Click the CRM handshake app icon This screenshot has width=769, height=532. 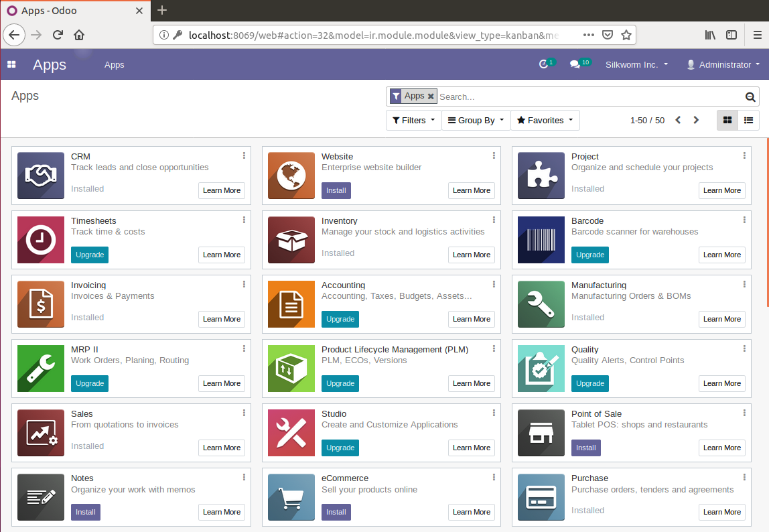coord(41,176)
